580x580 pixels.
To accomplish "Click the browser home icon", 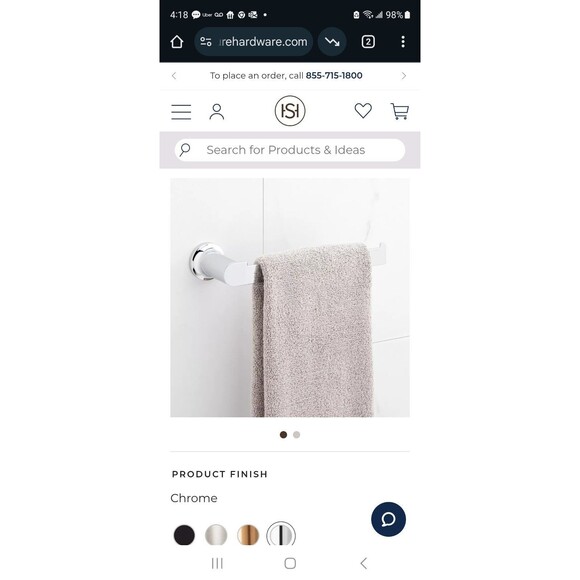I will [177, 42].
